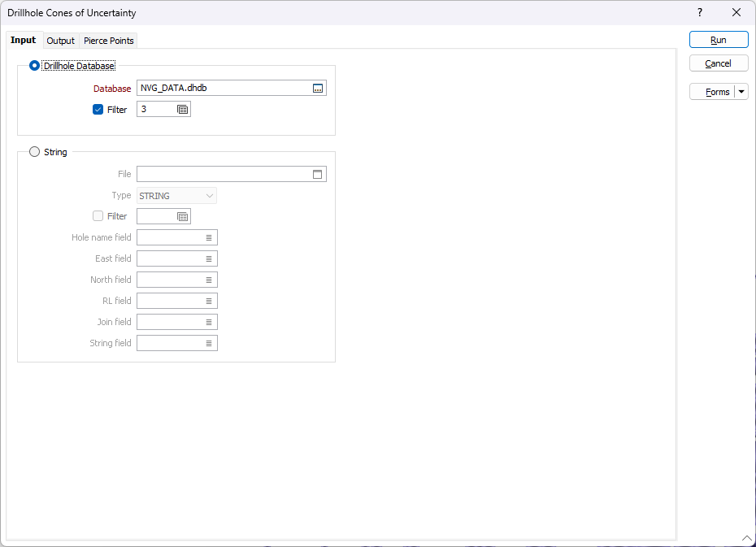Click the String File browse icon
The width and height of the screenshot is (756, 547).
[x=318, y=174]
